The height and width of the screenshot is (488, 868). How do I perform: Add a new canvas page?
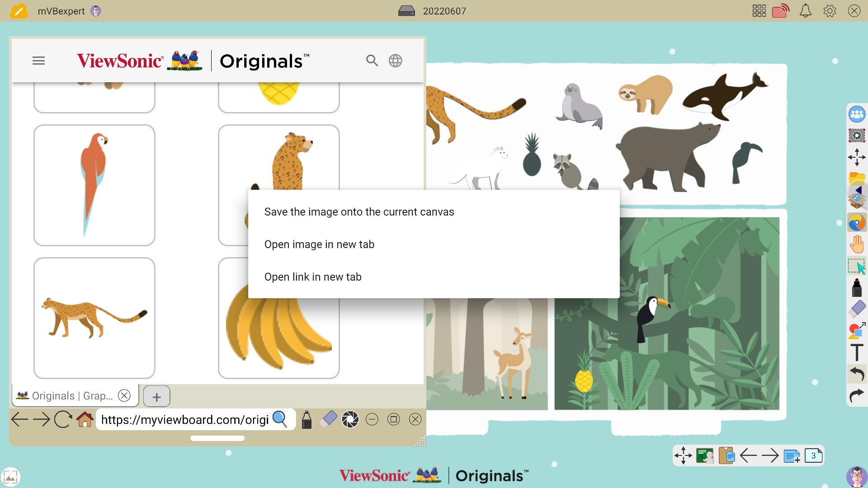point(792,456)
